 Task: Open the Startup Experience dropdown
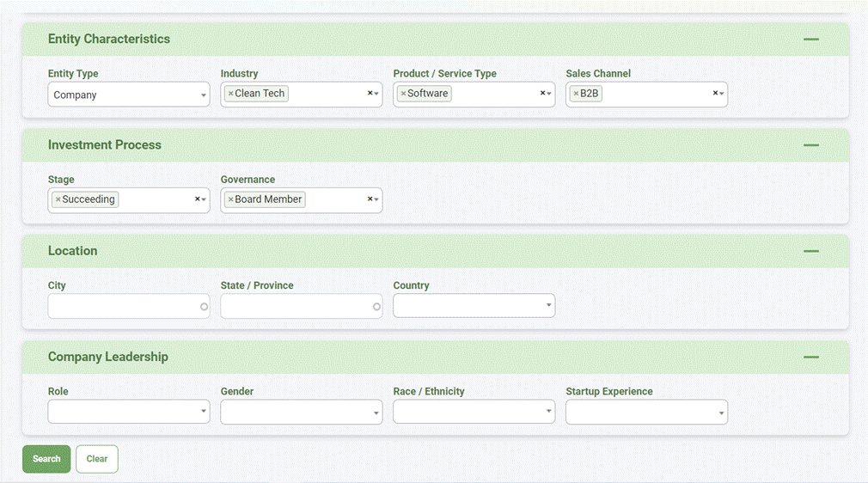[646, 413]
